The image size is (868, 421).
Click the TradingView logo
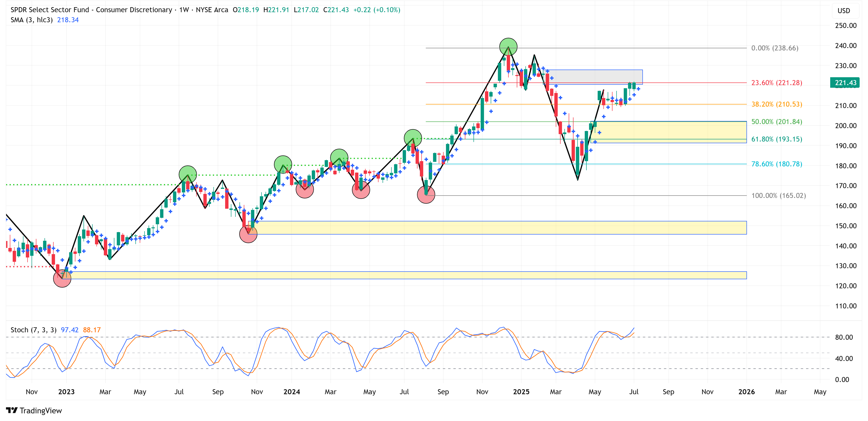(34, 410)
